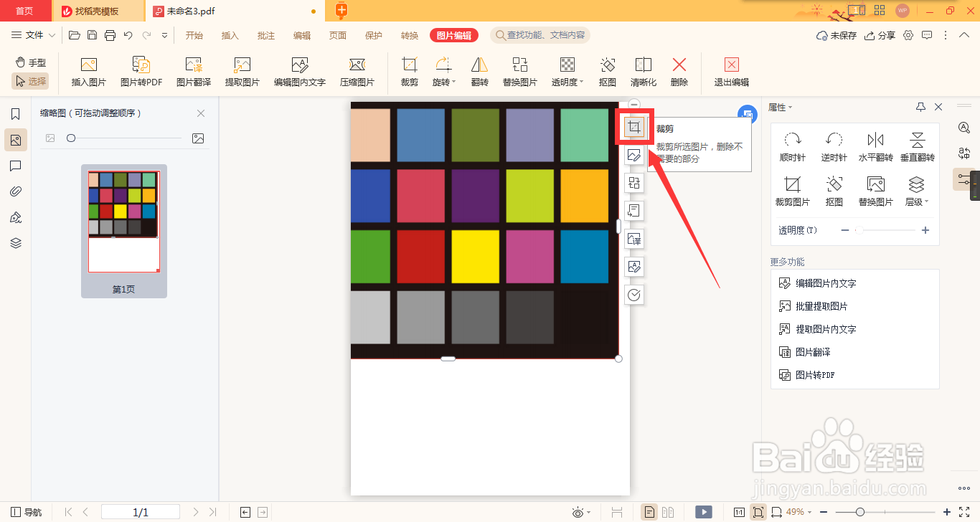Screen dimensions: 980x522
Task: Select the 第1页 page thumbnail
Action: click(x=124, y=231)
